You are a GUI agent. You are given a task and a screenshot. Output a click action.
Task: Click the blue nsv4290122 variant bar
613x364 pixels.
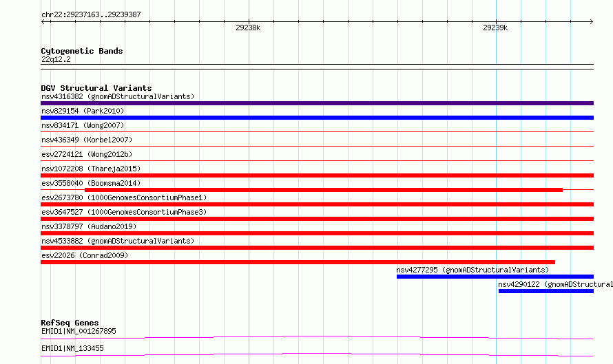[x=546, y=291]
